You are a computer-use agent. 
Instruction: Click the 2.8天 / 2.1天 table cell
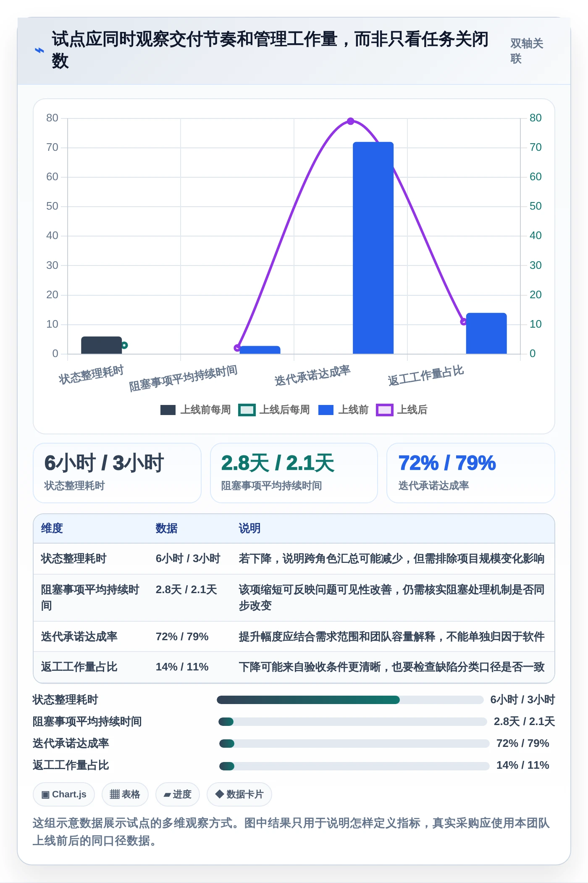click(186, 590)
